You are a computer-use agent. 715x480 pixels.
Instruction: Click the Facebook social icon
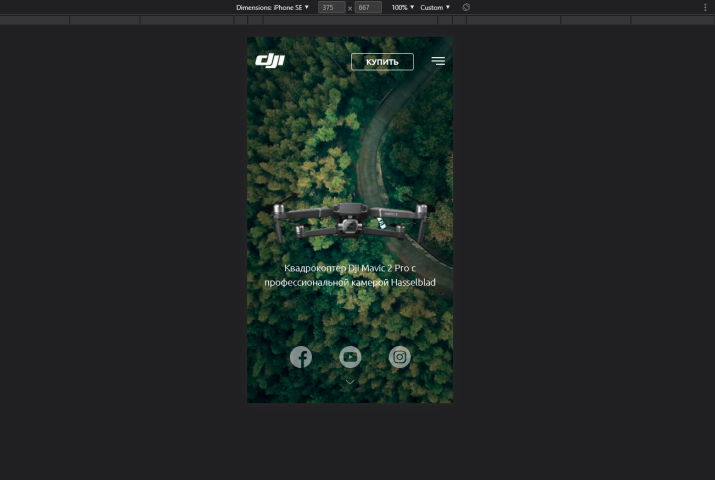pos(301,357)
